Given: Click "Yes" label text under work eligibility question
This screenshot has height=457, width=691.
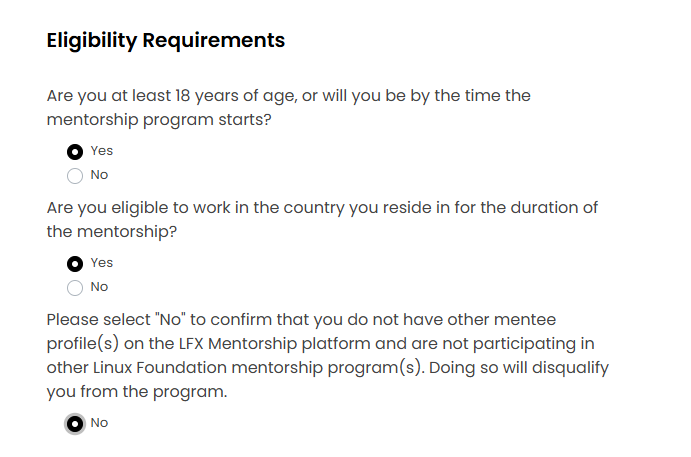Looking at the screenshot, I should point(101,263).
